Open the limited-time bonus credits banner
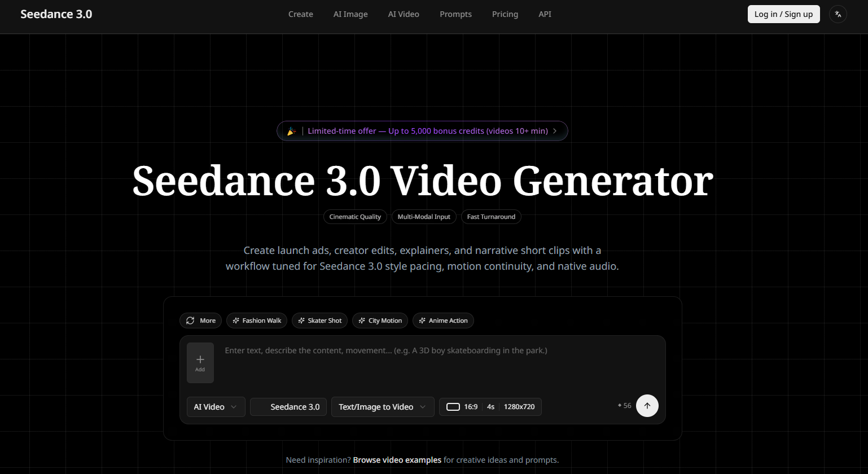The width and height of the screenshot is (868, 474). (427, 131)
